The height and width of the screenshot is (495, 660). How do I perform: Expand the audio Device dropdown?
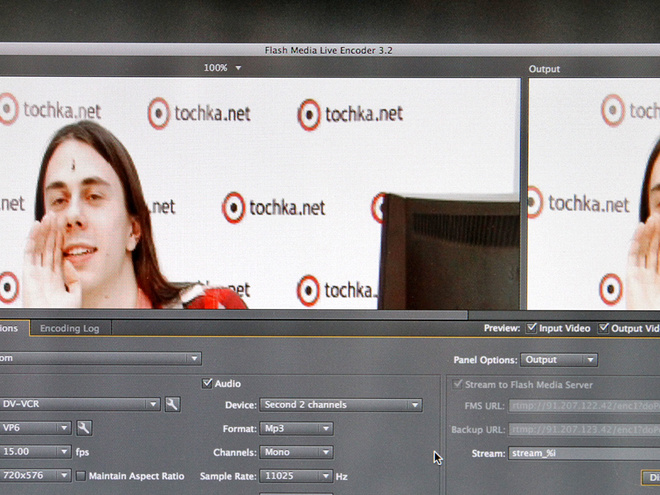tap(340, 405)
